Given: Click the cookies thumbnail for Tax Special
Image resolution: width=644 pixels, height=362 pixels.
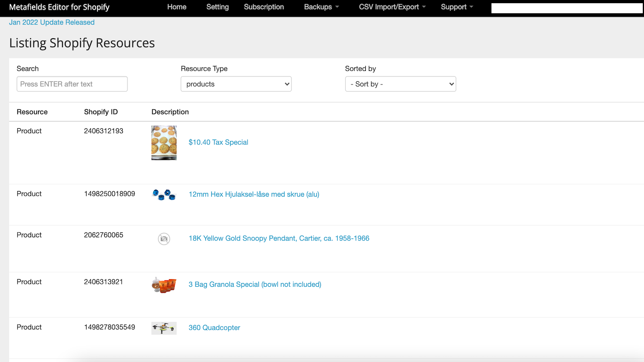Looking at the screenshot, I should pyautogui.click(x=164, y=143).
